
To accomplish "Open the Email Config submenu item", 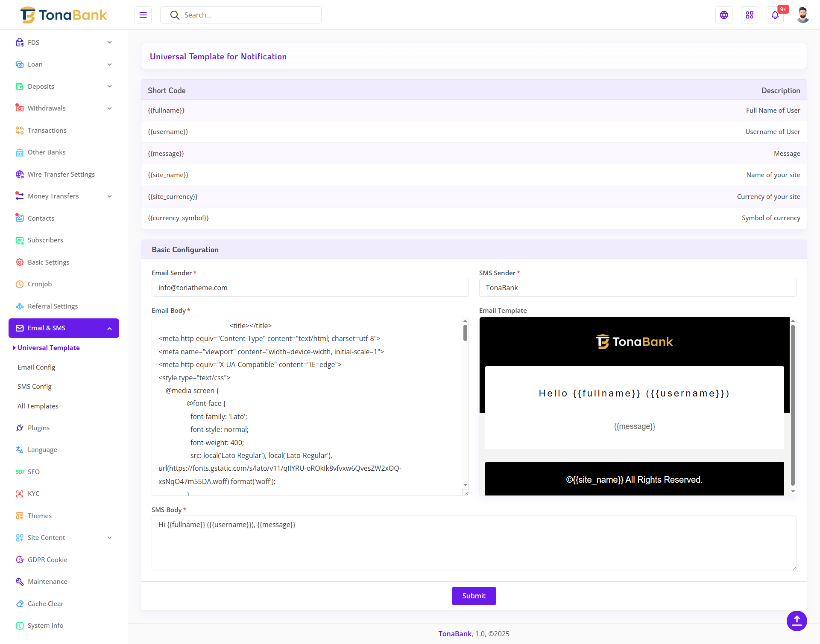I will (x=36, y=367).
